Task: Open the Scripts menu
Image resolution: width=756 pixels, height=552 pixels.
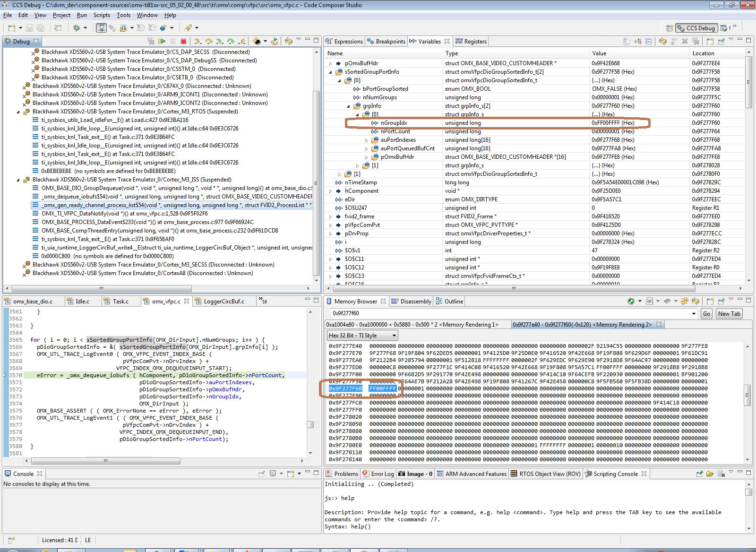Action: point(102,15)
